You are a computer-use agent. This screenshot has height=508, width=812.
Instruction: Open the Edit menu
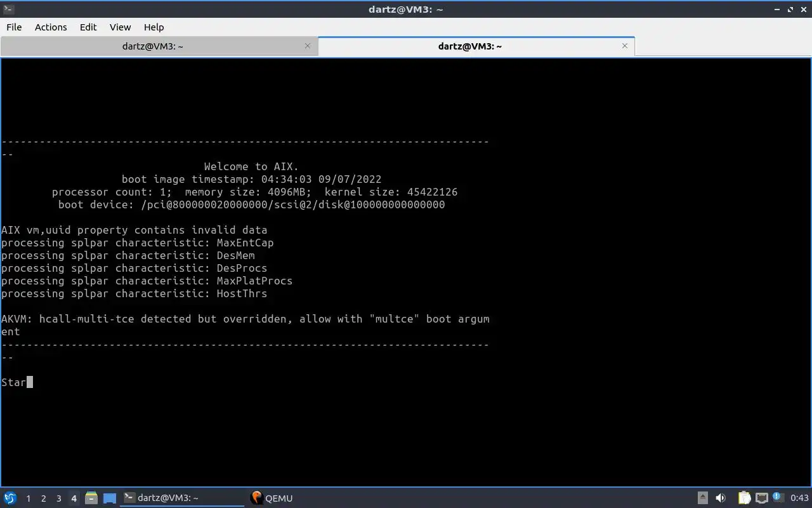pos(88,27)
